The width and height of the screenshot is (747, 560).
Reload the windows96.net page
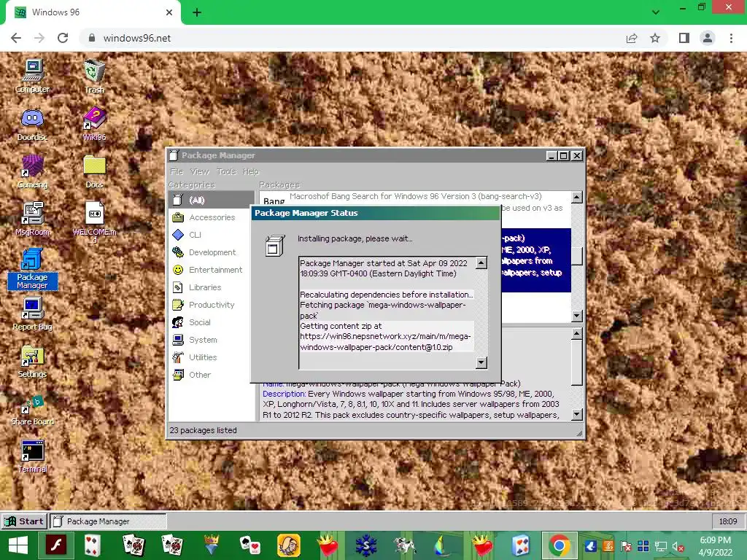point(63,38)
